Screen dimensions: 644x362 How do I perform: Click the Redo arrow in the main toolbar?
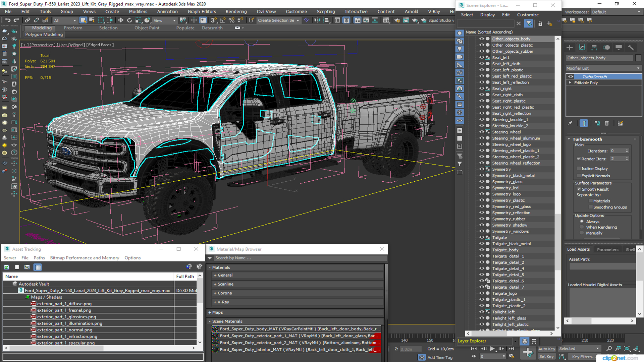pos(16,20)
